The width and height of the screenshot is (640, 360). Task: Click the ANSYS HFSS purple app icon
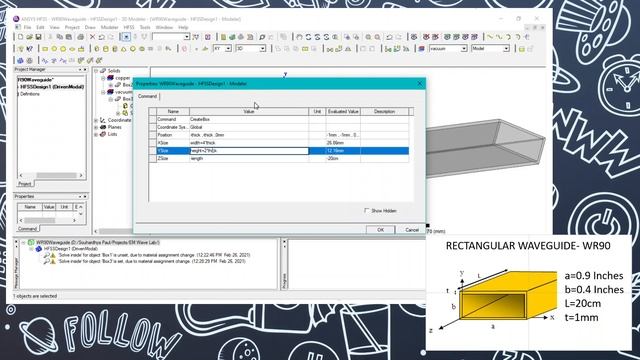(16, 19)
